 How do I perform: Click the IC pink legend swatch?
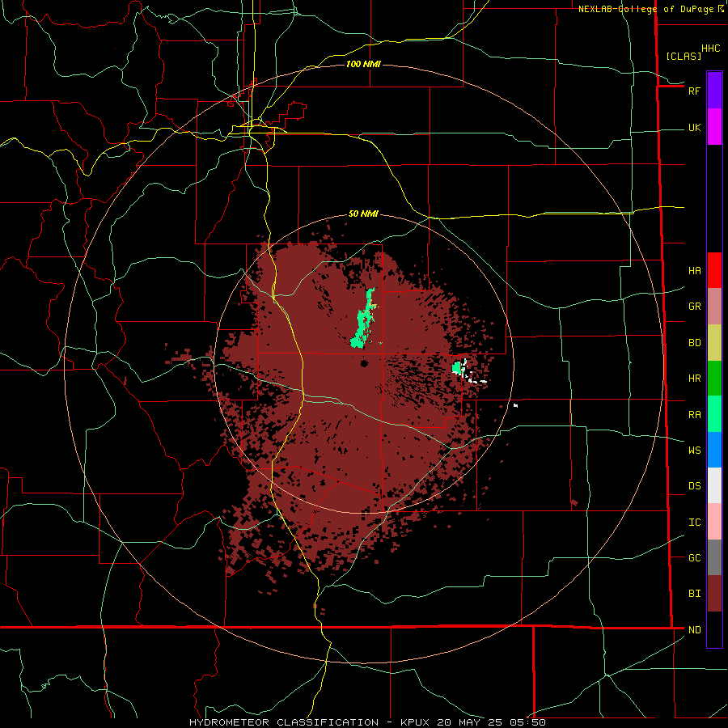[714, 522]
